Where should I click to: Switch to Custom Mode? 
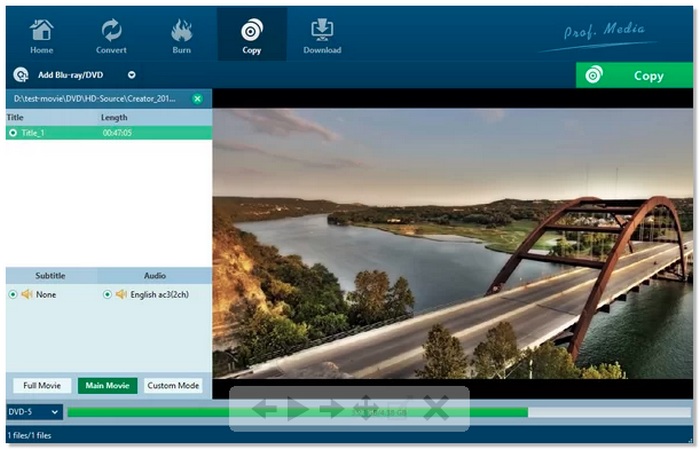[173, 386]
